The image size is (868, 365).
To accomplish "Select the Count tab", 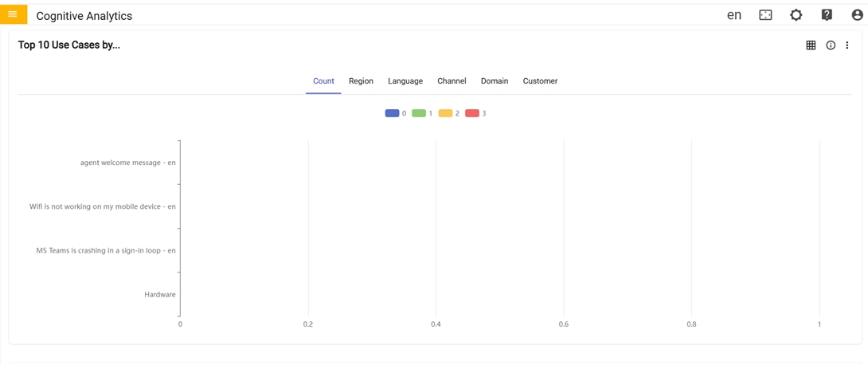I will (x=323, y=81).
